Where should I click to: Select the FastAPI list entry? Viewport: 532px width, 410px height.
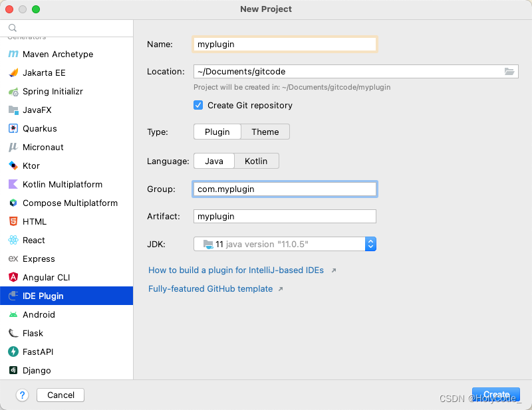[x=66, y=352]
